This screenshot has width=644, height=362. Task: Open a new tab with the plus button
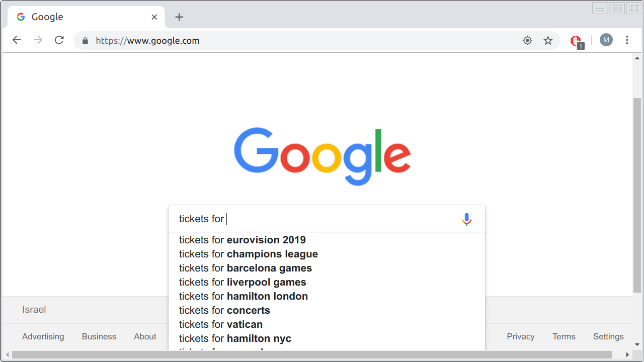(179, 17)
